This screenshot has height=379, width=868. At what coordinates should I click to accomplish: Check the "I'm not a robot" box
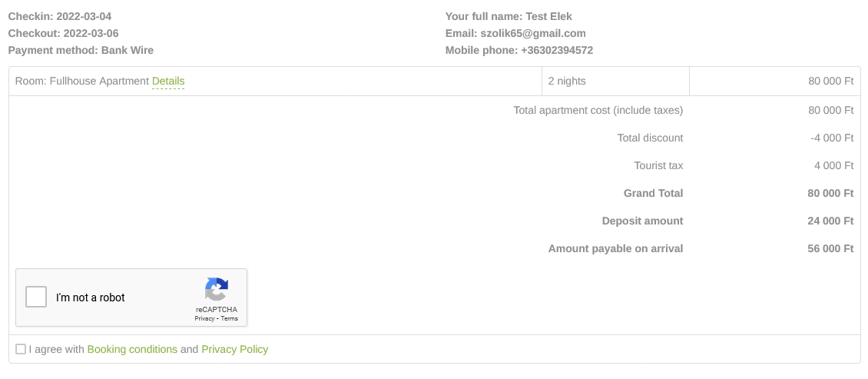(36, 297)
